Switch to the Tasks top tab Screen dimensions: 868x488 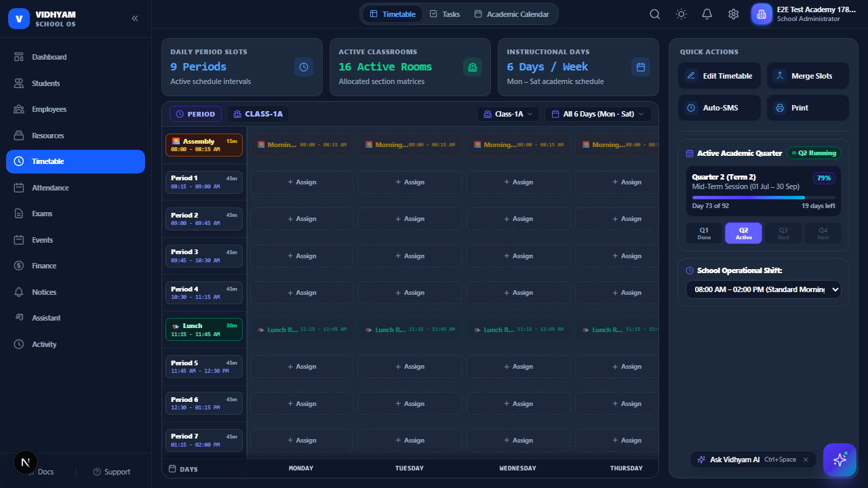(445, 14)
